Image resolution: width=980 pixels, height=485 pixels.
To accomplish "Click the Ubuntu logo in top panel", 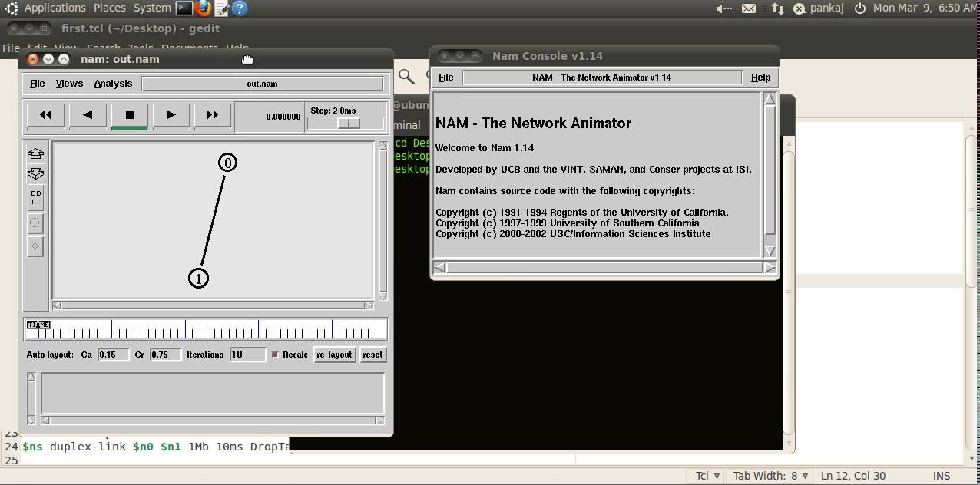I will click(10, 8).
